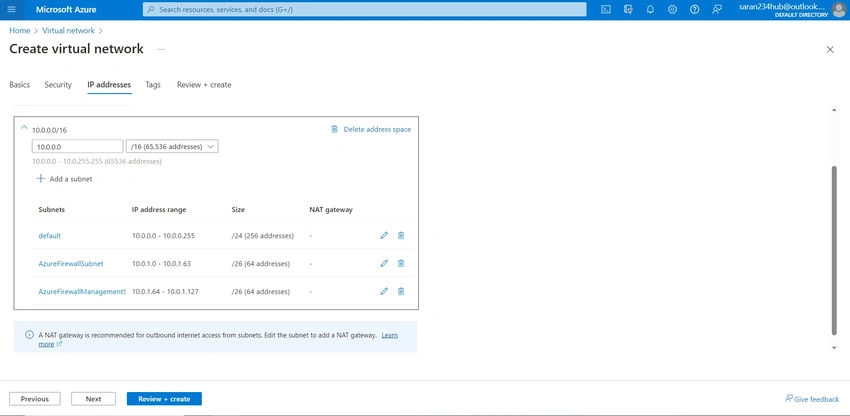Click the Add a subnet label
This screenshot has height=416, width=850.
70,179
